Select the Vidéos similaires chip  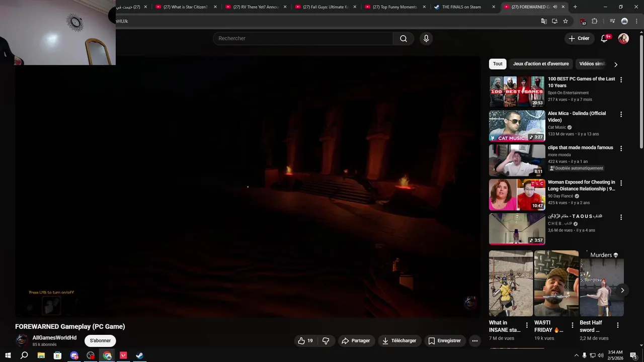592,64
